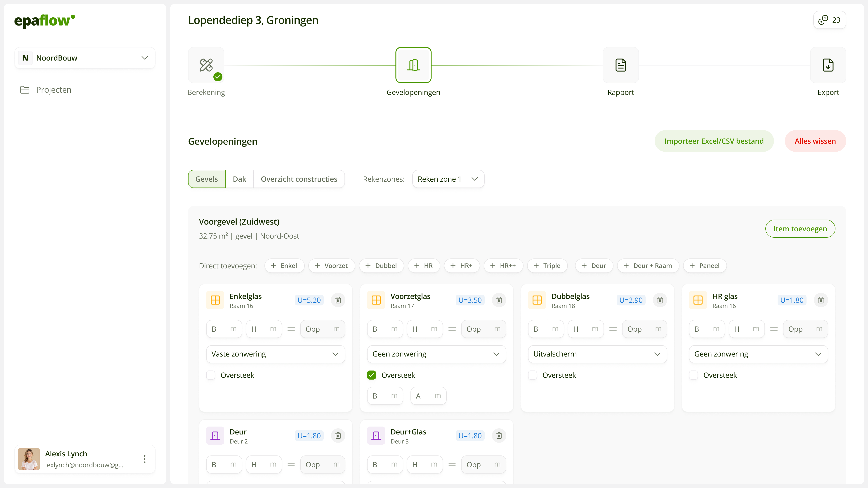Screen dimensions: 868x488
Task: Click the B width field of Deur 2
Action: coord(224,465)
